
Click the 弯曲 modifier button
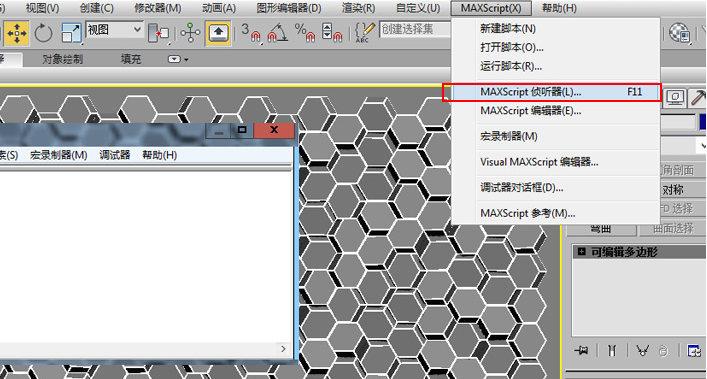pyautogui.click(x=601, y=229)
